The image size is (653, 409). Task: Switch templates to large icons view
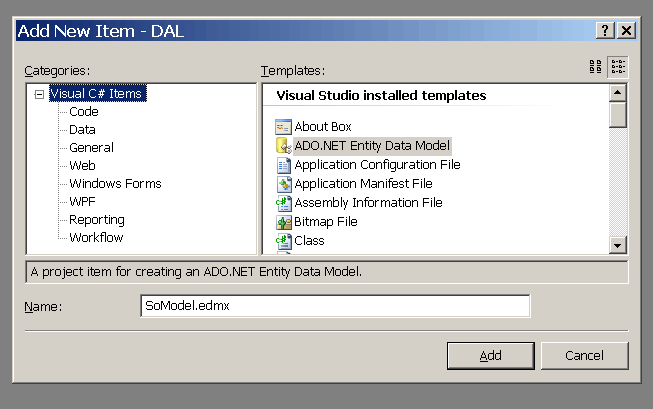tap(596, 67)
